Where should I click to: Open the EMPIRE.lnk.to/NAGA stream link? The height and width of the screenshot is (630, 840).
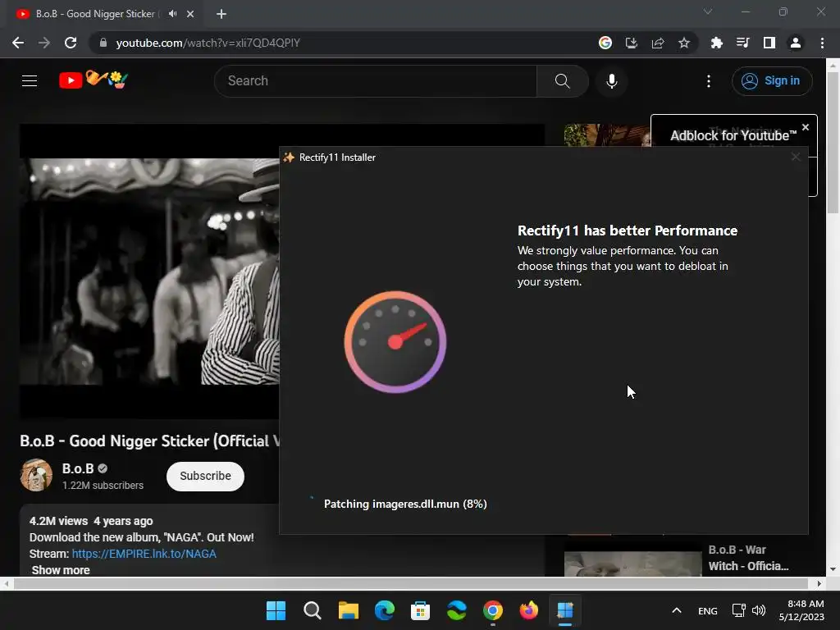(144, 554)
